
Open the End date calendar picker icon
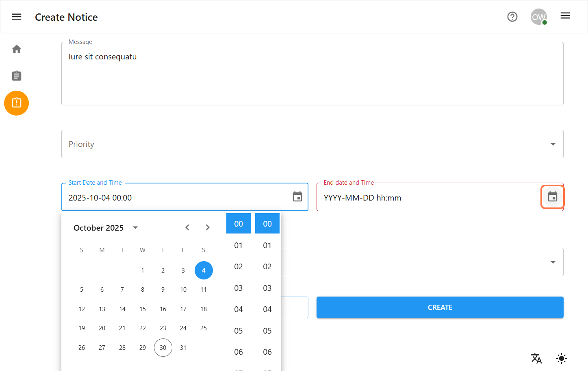click(x=552, y=196)
